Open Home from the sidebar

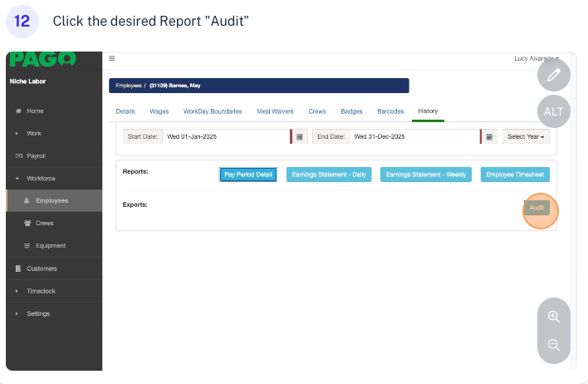[x=35, y=111]
